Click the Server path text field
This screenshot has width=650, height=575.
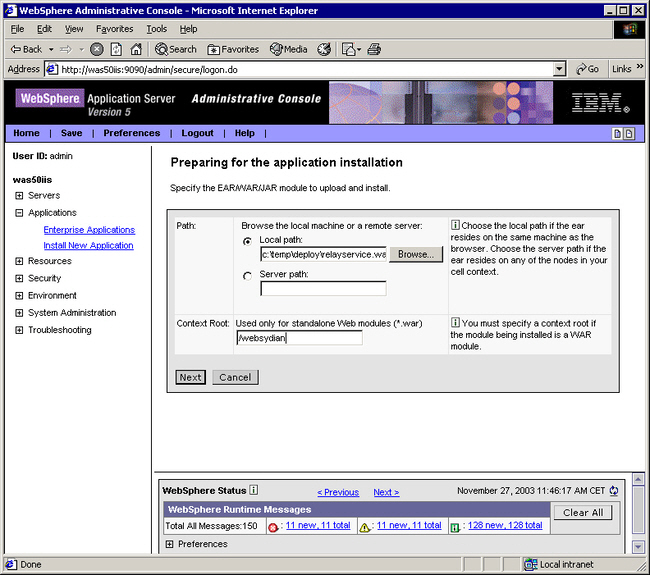(x=323, y=289)
